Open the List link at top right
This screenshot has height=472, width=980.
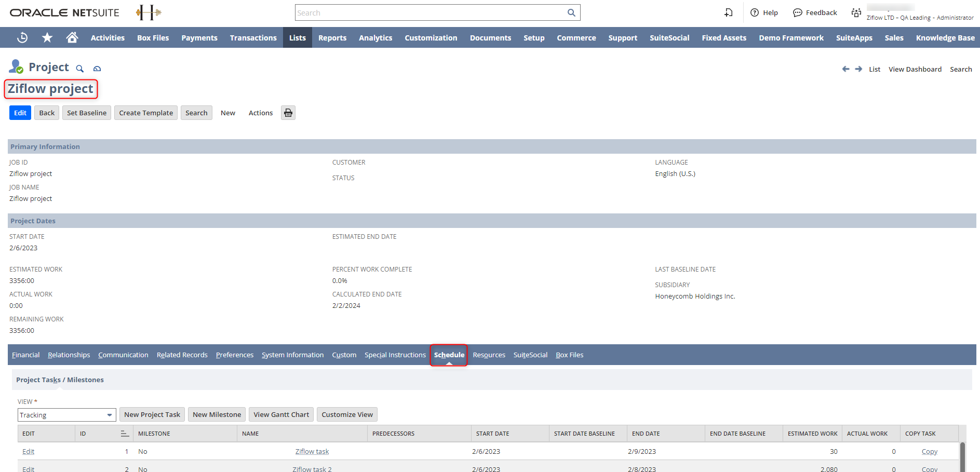pos(875,69)
